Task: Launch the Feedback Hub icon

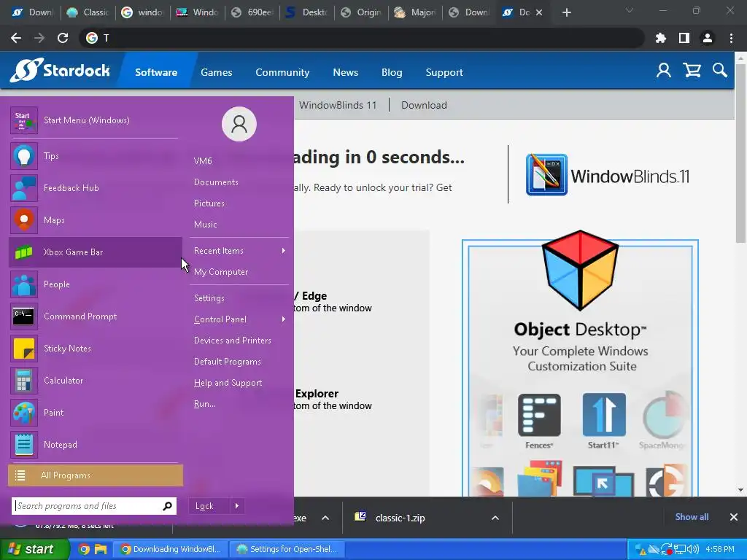Action: 24,188
